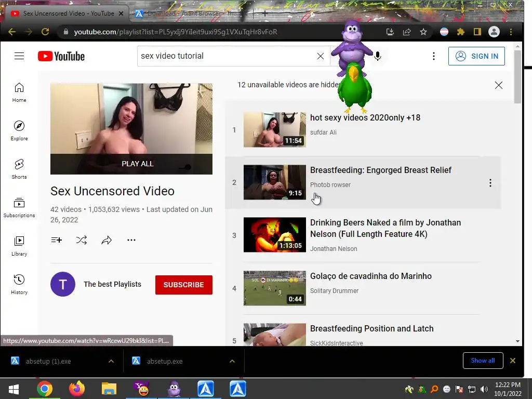
Task: Click the YouTube logo
Action: pyautogui.click(x=61, y=56)
